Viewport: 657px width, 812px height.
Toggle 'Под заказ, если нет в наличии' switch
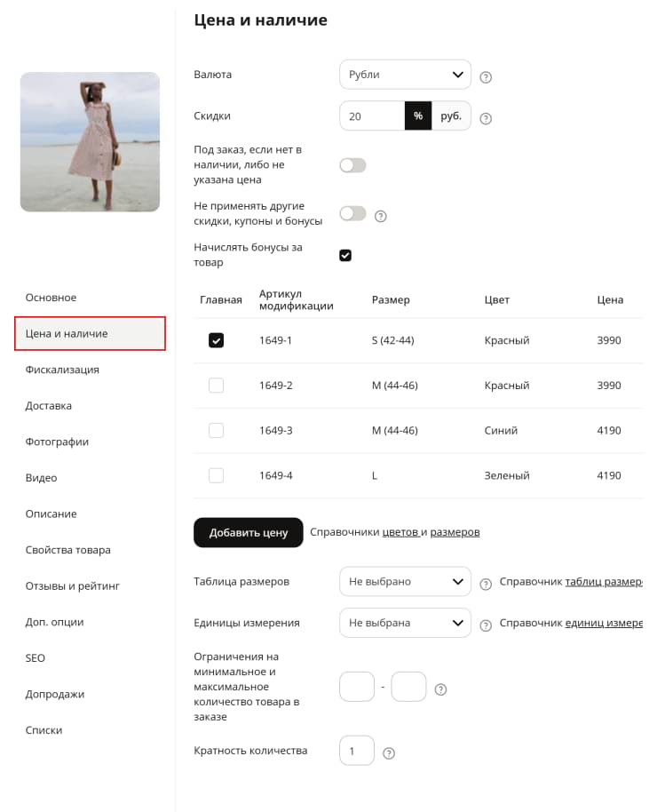tap(352, 165)
